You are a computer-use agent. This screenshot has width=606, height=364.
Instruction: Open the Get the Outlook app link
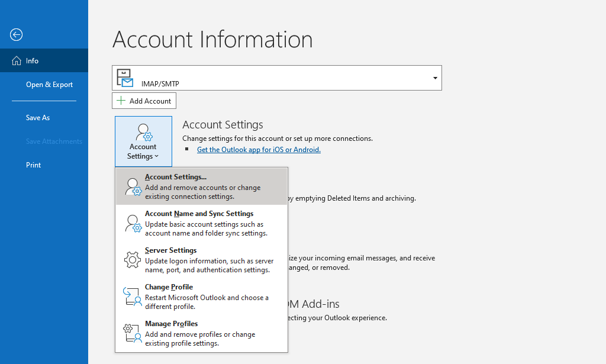point(259,149)
